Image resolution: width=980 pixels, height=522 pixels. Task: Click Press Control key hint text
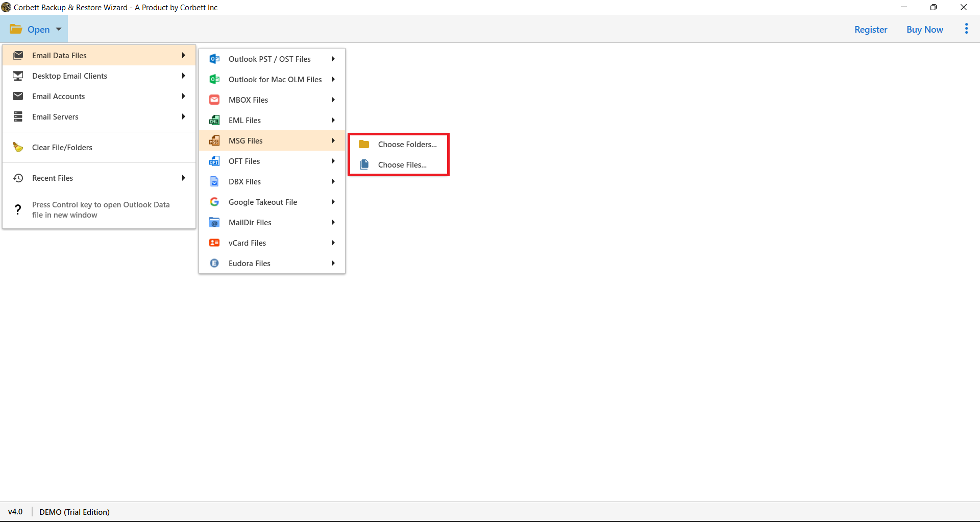pos(101,209)
